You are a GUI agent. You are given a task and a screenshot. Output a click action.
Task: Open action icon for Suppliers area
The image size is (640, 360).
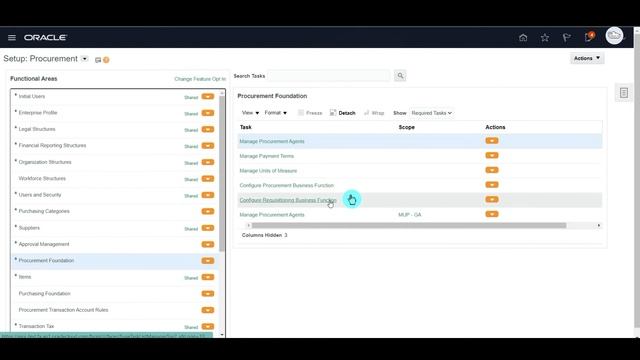coord(208,228)
